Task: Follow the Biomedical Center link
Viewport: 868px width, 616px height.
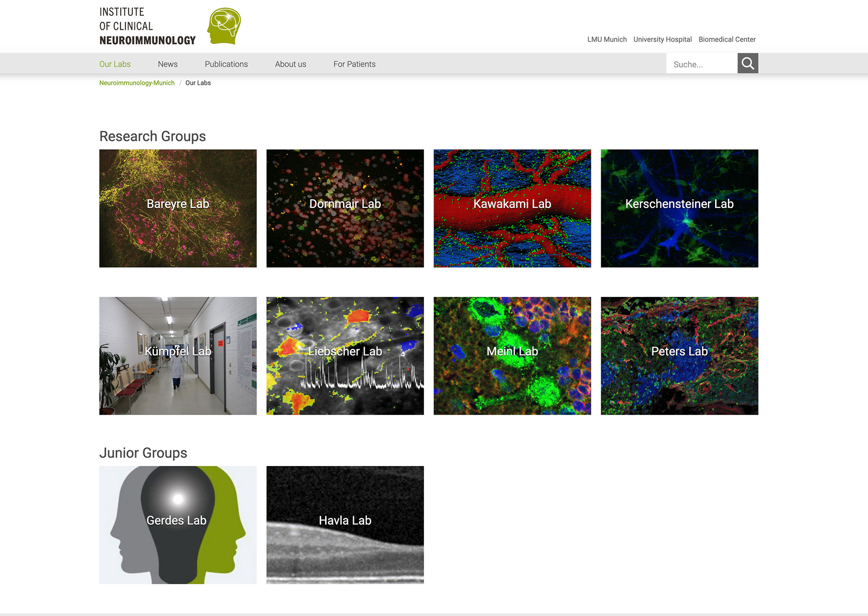Action: pos(727,39)
